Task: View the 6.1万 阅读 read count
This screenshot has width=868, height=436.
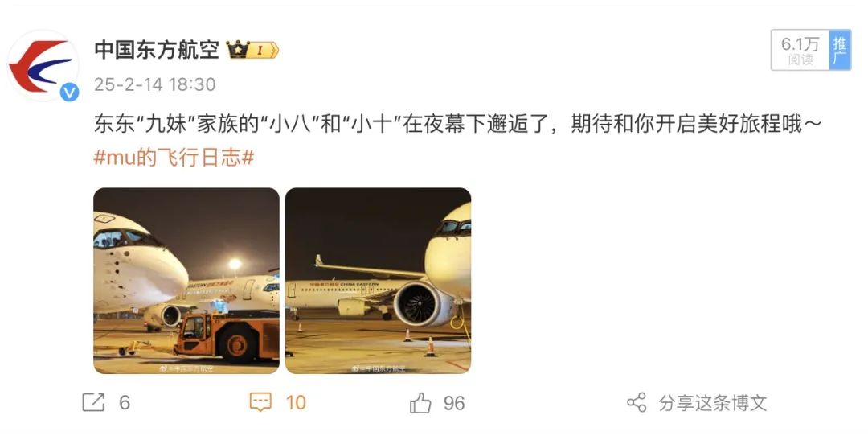Action: 800,50
